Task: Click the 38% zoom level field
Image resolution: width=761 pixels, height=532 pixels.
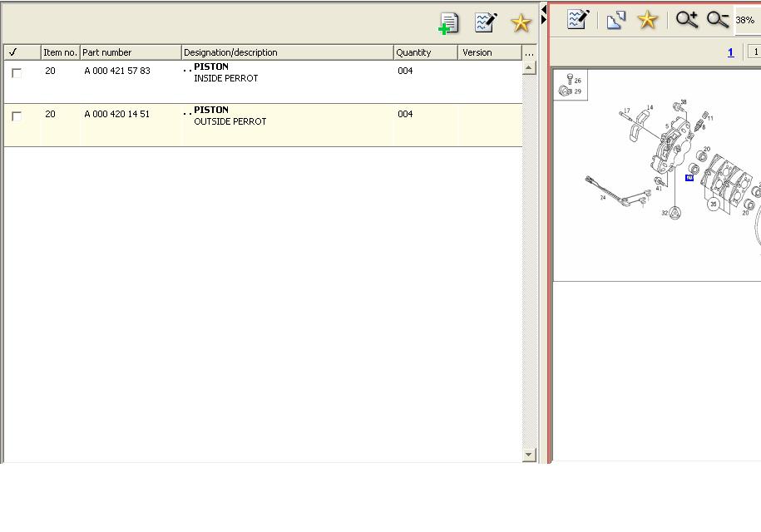Action: pos(746,20)
